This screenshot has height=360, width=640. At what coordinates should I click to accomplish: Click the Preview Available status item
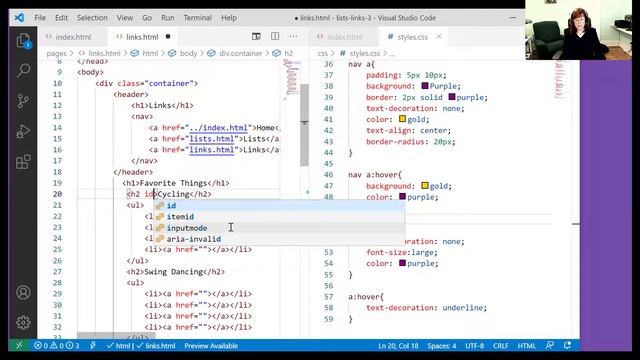click(211, 346)
